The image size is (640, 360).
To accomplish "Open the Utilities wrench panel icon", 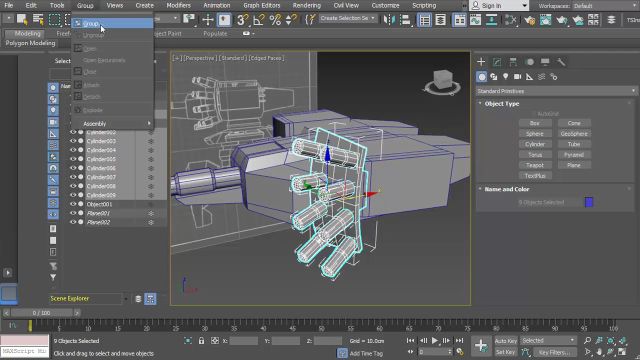I will point(561,62).
